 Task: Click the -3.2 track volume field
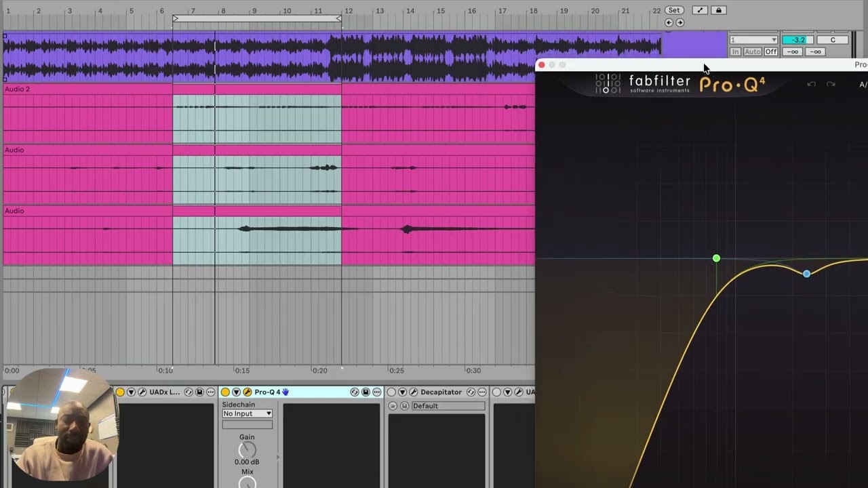pos(798,40)
